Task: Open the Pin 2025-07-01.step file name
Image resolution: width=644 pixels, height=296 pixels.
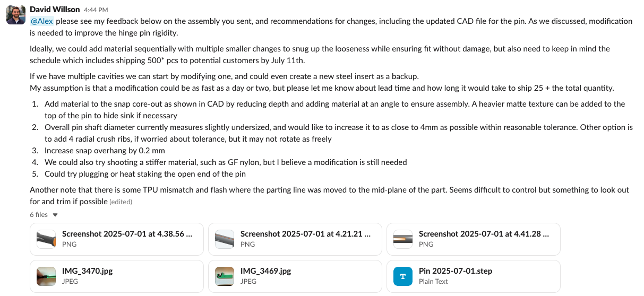Action: tap(456, 271)
